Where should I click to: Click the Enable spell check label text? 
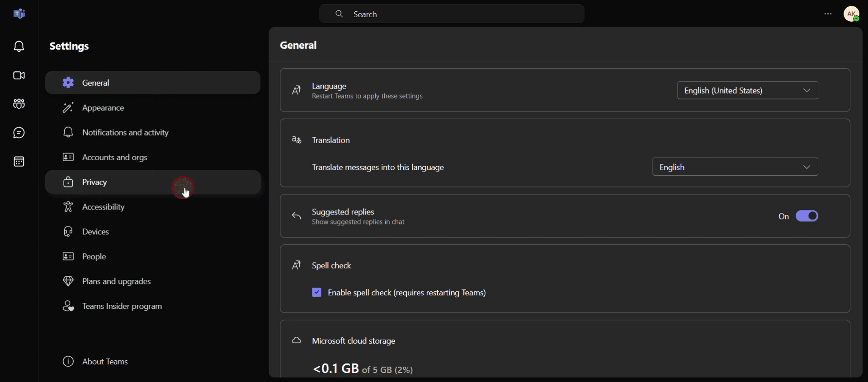[x=407, y=293]
